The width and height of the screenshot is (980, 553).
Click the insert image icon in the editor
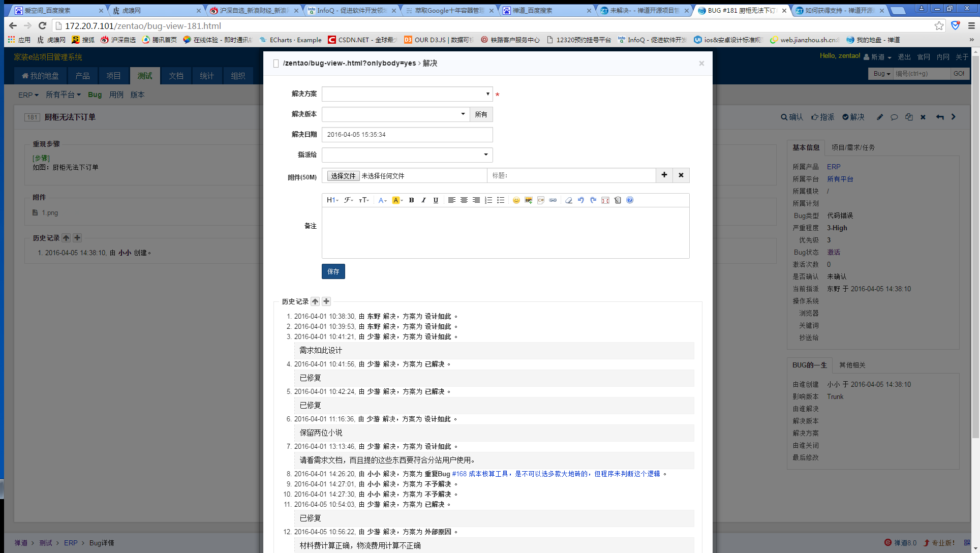point(529,200)
